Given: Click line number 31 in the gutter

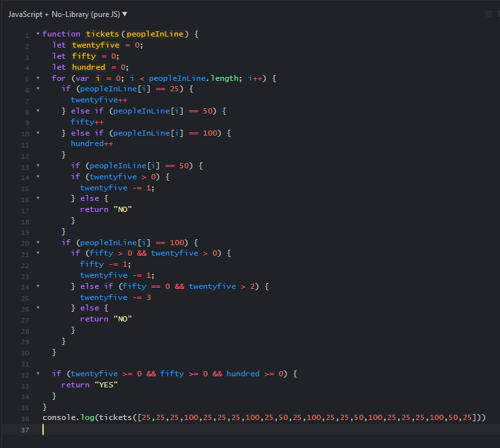Looking at the screenshot, I should coord(25,364).
